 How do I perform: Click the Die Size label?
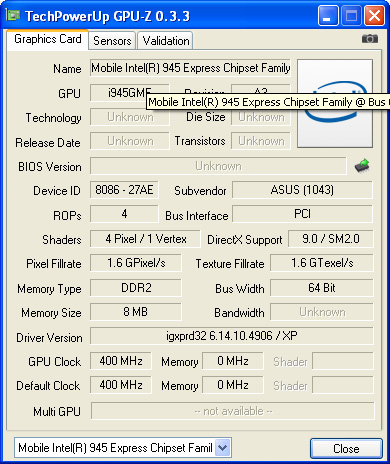coord(206,117)
